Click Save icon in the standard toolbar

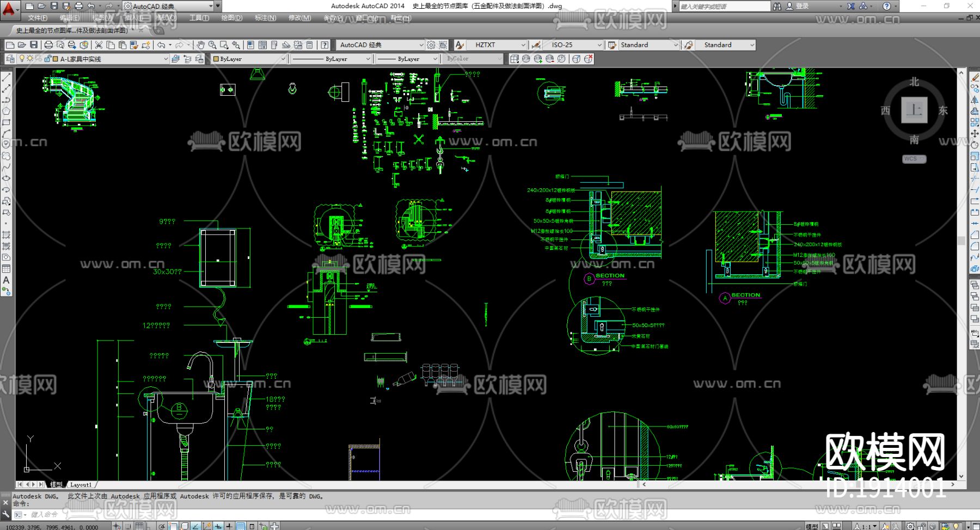(34, 45)
